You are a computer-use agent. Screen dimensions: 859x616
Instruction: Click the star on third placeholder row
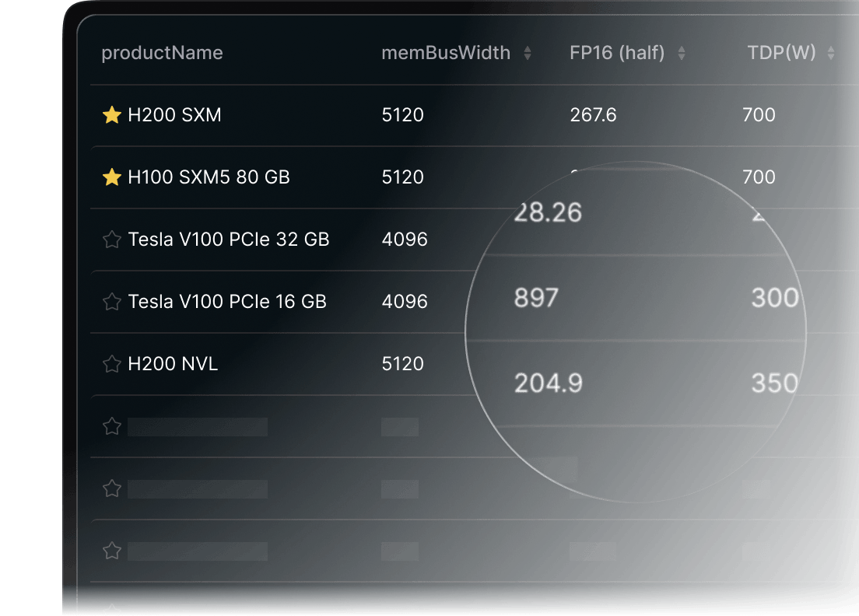(112, 551)
